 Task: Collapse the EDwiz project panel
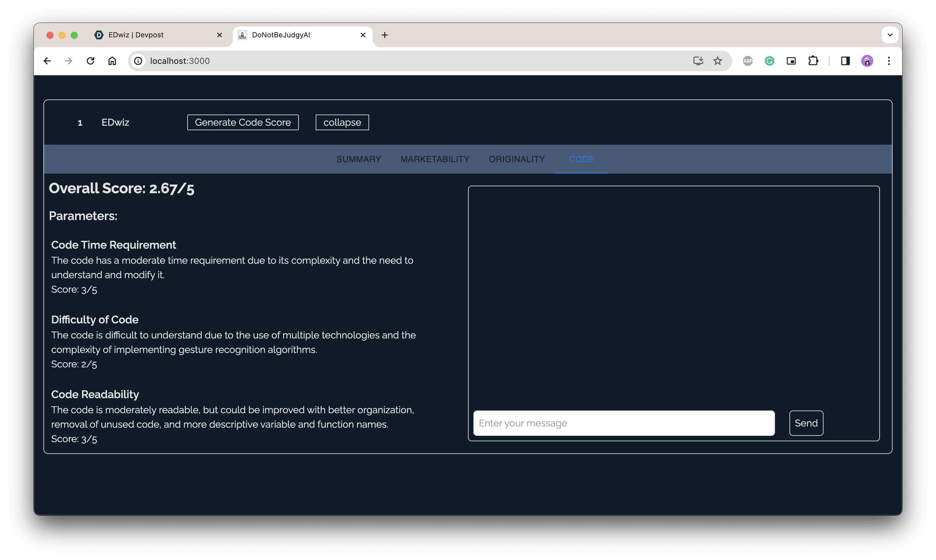tap(342, 122)
